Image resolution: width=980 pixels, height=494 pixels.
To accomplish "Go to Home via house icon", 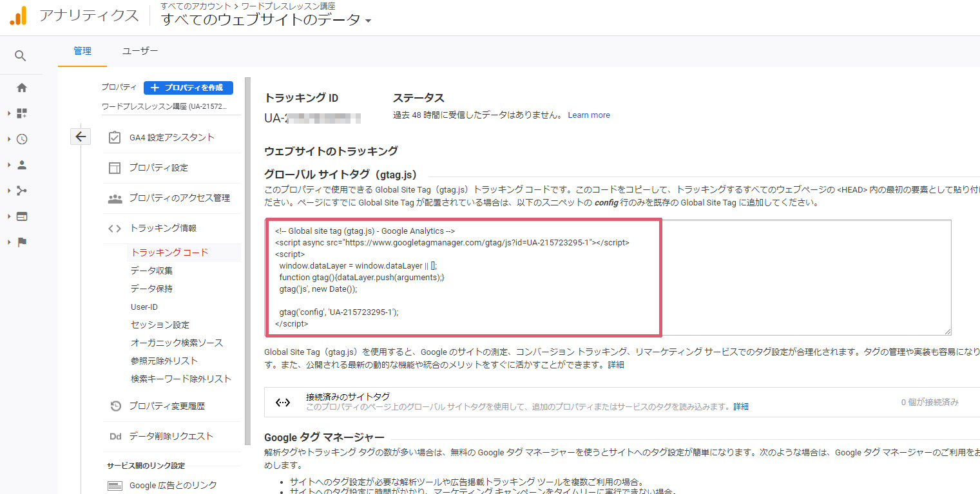I will pos(22,88).
